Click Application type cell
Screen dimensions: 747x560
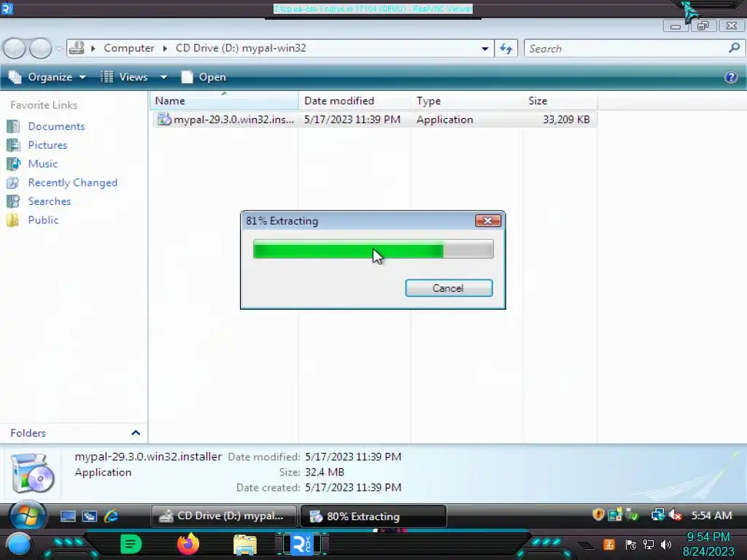444,120
